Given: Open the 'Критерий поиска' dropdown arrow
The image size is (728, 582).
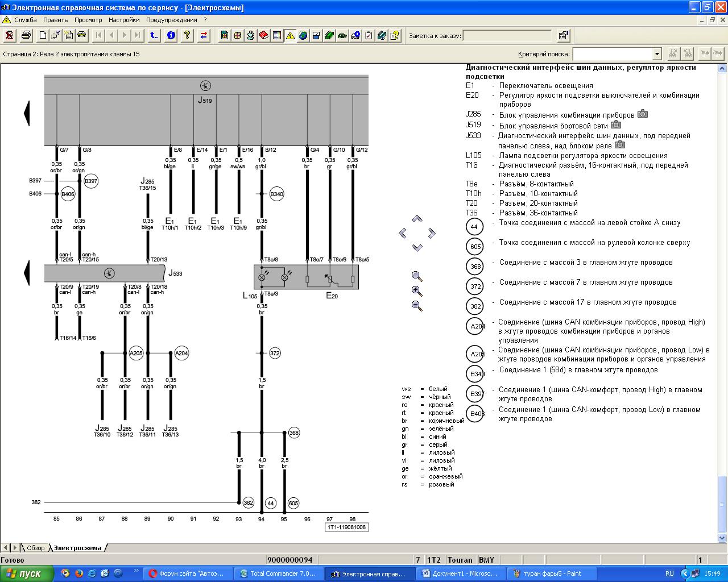Looking at the screenshot, I should pyautogui.click(x=657, y=54).
